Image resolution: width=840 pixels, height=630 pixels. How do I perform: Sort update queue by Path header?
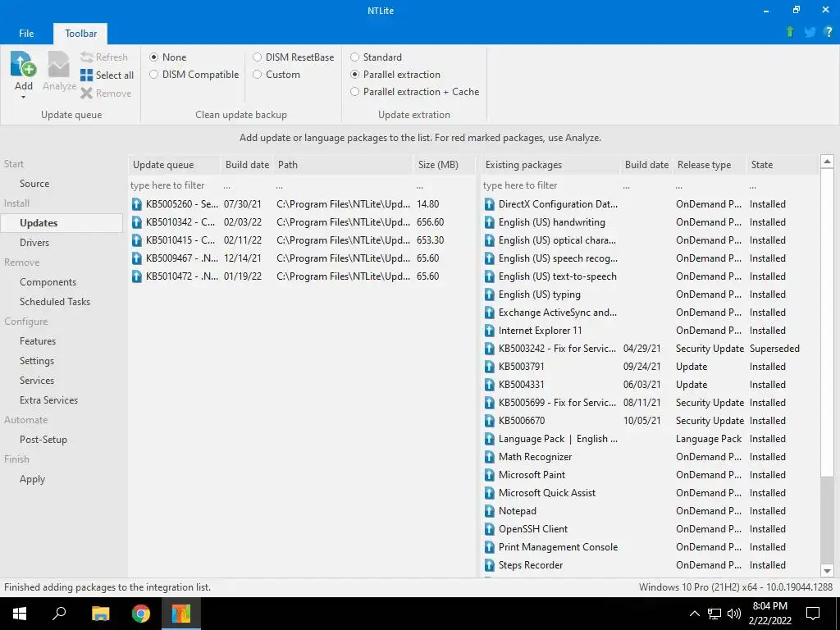pos(344,165)
